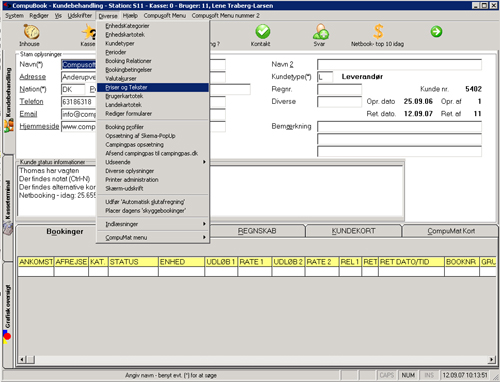Choose Booking Relationer menu entry
The height and width of the screenshot is (382, 500).
tap(153, 61)
